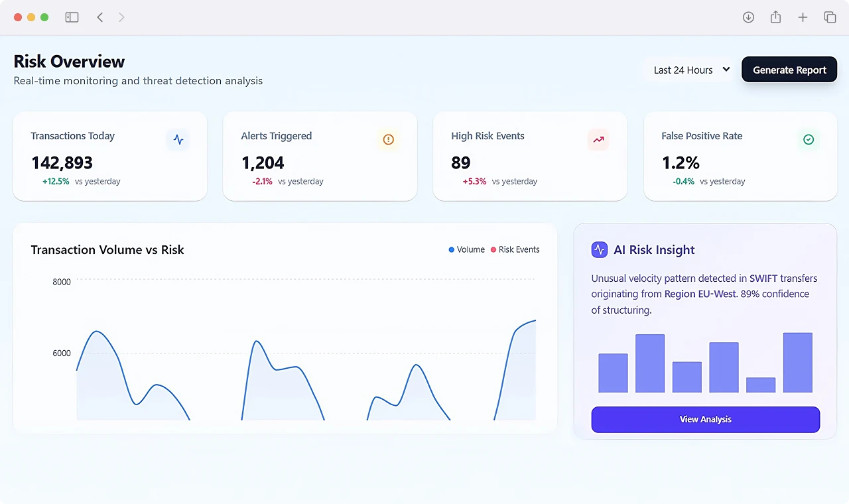Click the +5.3% change indicator
This screenshot has height=504, width=849.
click(x=475, y=181)
